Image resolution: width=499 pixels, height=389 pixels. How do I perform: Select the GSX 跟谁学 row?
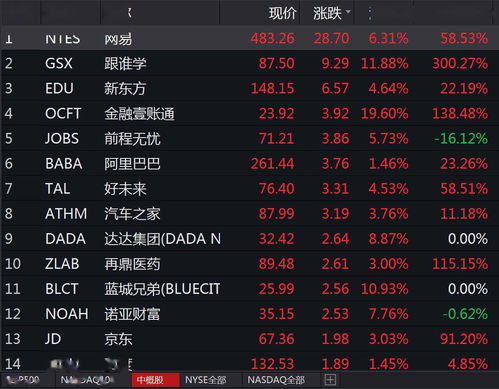point(248,63)
